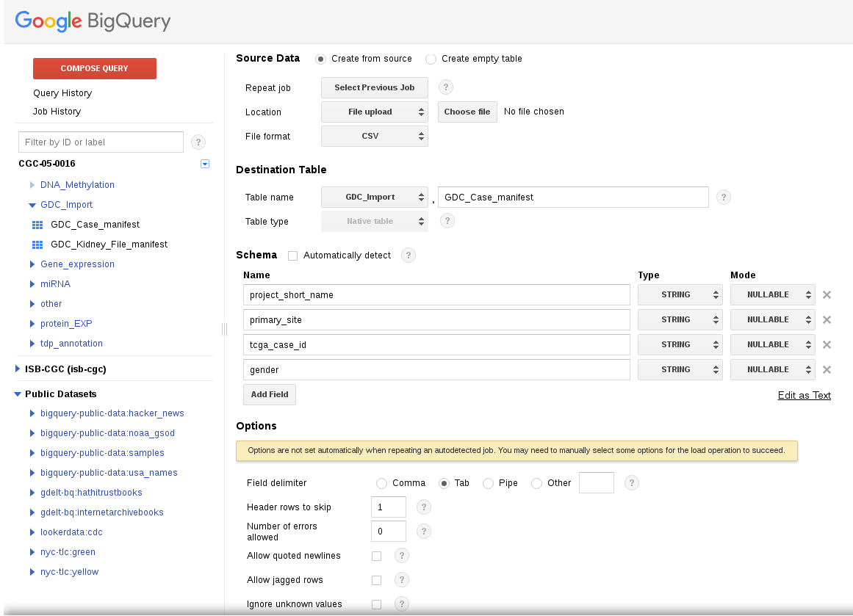Click table name field GDC_Case_manifest

click(573, 197)
